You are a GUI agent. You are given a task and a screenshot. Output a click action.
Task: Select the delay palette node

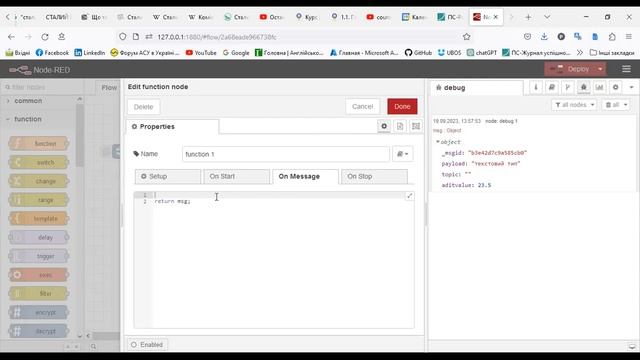pos(39,238)
